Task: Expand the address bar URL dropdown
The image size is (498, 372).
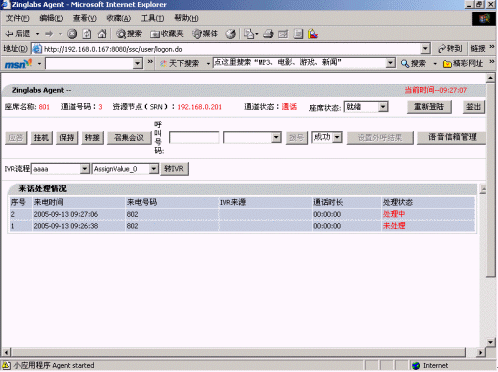Action: pyautogui.click(x=425, y=49)
